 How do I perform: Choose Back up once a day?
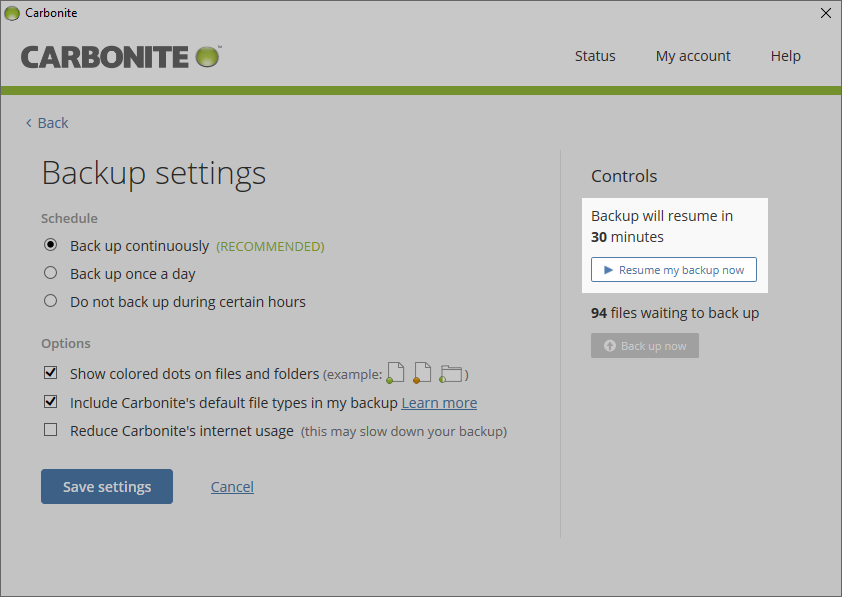pyautogui.click(x=50, y=273)
